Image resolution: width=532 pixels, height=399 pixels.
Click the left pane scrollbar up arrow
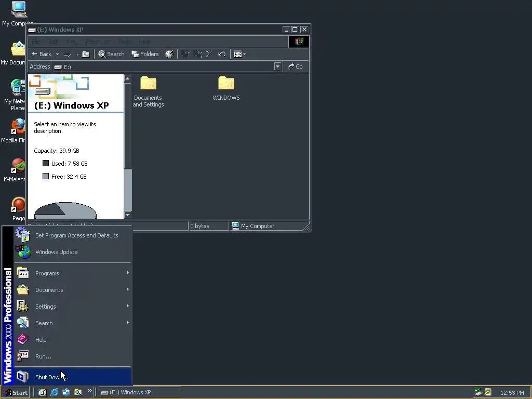[x=128, y=79]
